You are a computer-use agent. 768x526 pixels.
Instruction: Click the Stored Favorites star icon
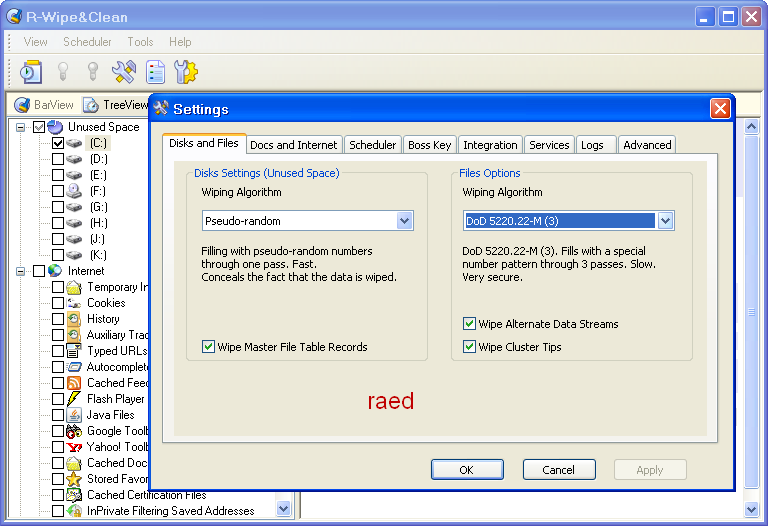tap(74, 478)
